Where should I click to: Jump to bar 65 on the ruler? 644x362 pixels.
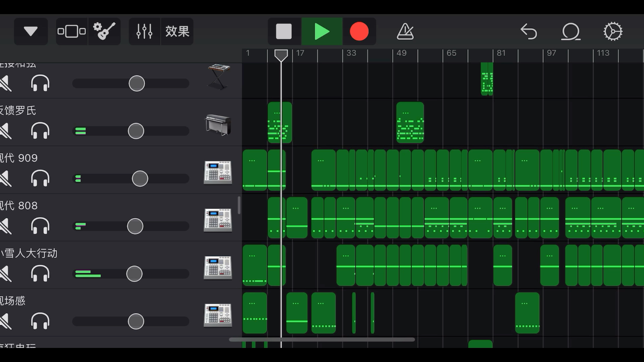click(451, 53)
